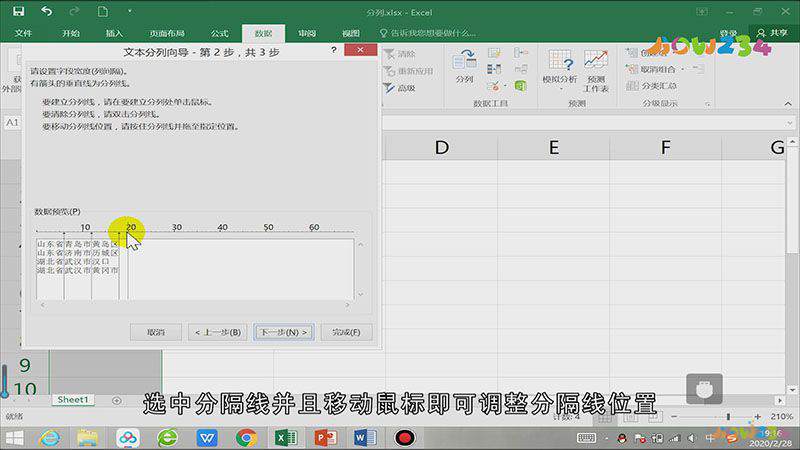Click the 登录 sign-in link

[x=728, y=33]
